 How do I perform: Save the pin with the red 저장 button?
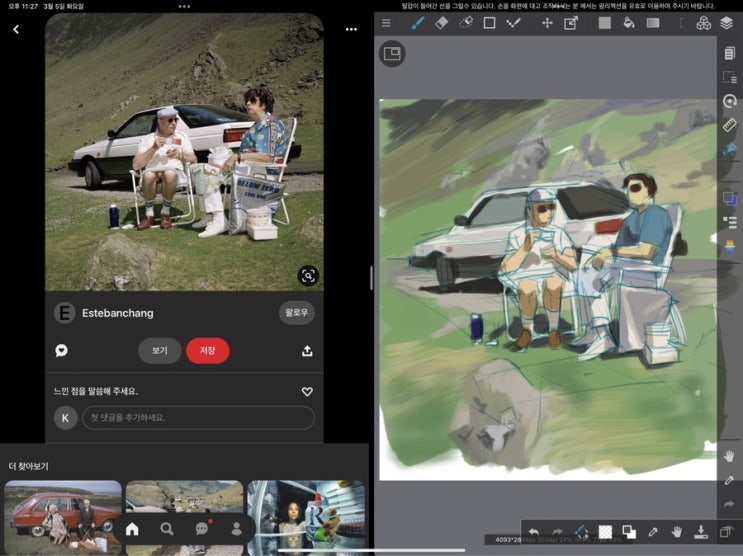click(208, 350)
